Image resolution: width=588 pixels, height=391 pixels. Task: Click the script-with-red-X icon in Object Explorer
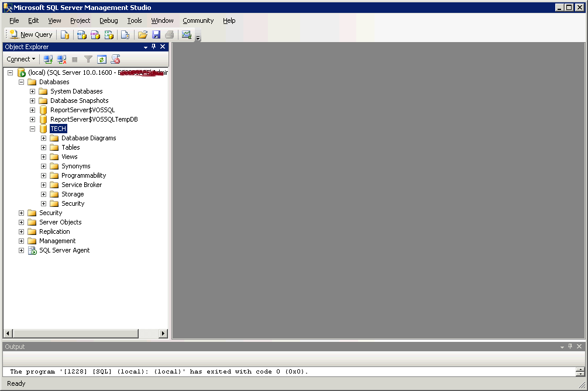pyautogui.click(x=115, y=59)
